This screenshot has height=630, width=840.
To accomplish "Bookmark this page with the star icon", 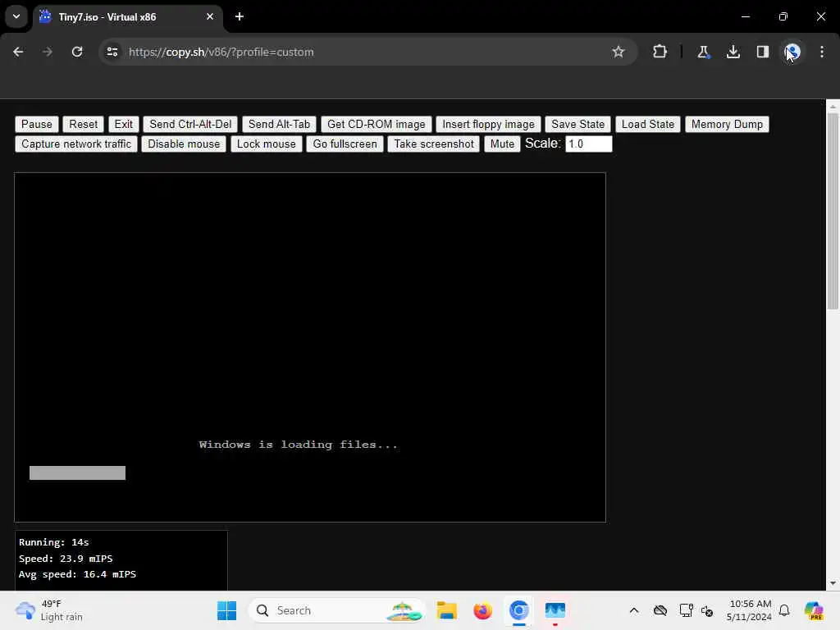I will [x=619, y=52].
